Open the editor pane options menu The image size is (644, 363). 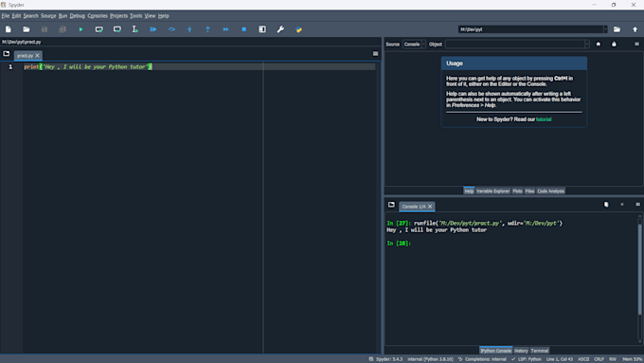click(x=375, y=53)
